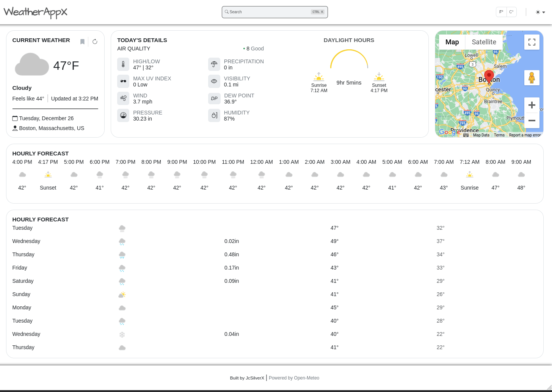Viewport: 552px width, 392px height.
Task: Switch temperature units to Celsius
Action: coord(511,12)
